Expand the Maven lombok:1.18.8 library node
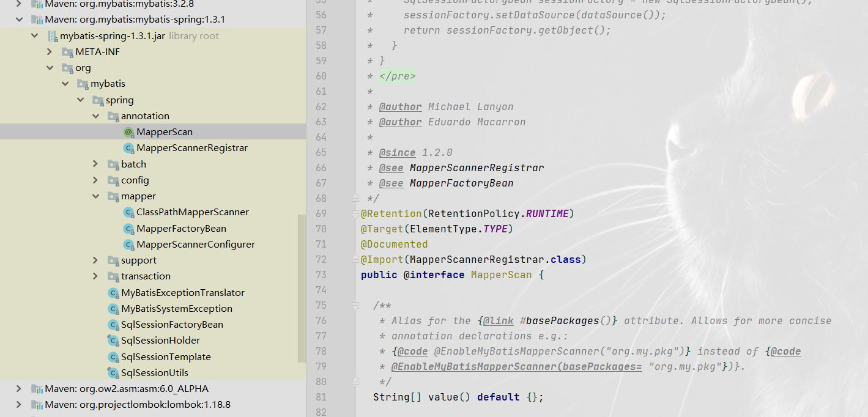Viewport: 868px width, 417px height. pos(19,405)
